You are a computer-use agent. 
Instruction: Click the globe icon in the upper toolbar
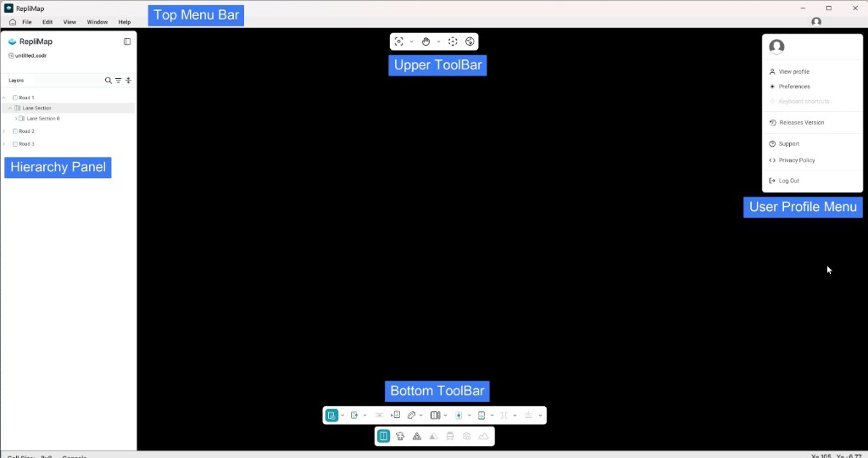tap(470, 42)
